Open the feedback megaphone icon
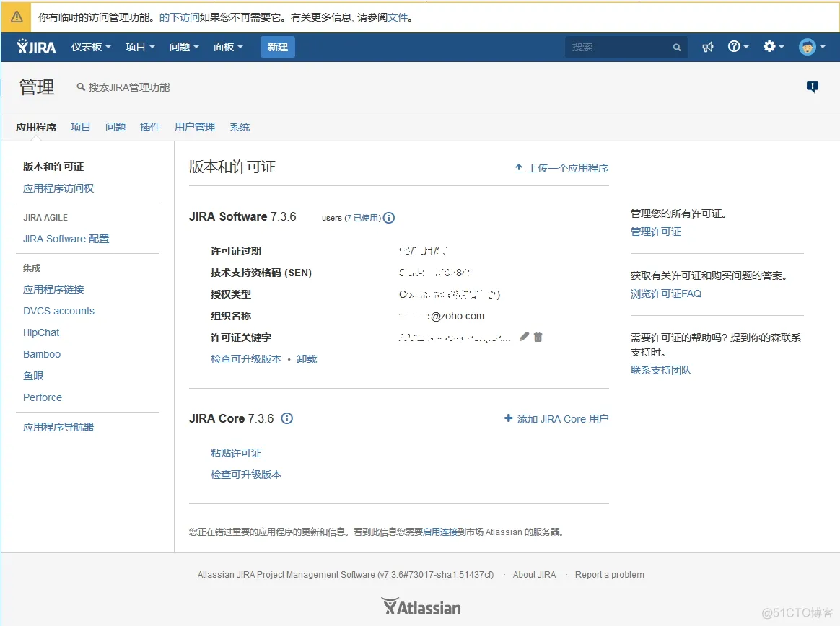Screen dimensions: 840x626 [x=708, y=47]
